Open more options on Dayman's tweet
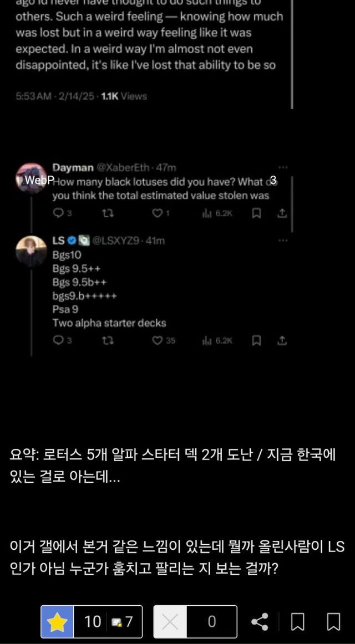The image size is (355, 644). (x=283, y=167)
